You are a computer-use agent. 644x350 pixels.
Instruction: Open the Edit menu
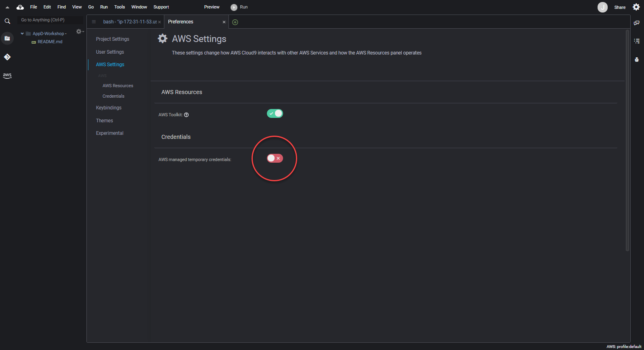pos(47,7)
